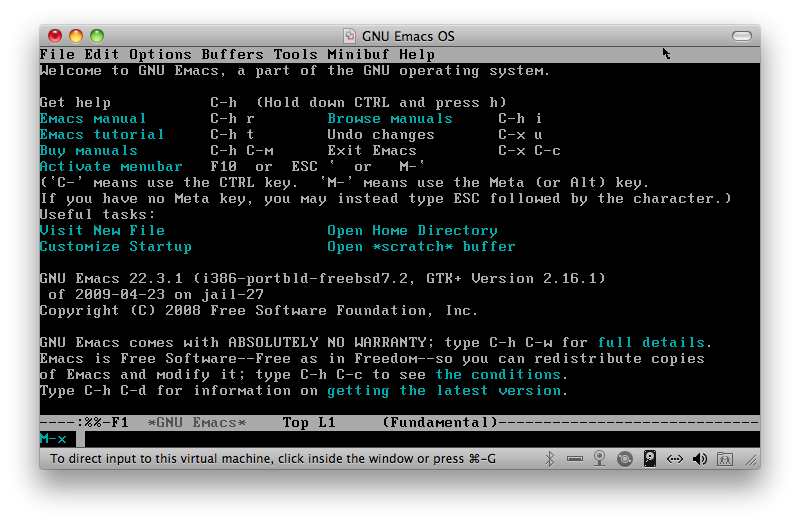Screen dimensions: 800x524
Task: Click the USB device icon in status bar
Action: pyautogui.click(x=575, y=459)
